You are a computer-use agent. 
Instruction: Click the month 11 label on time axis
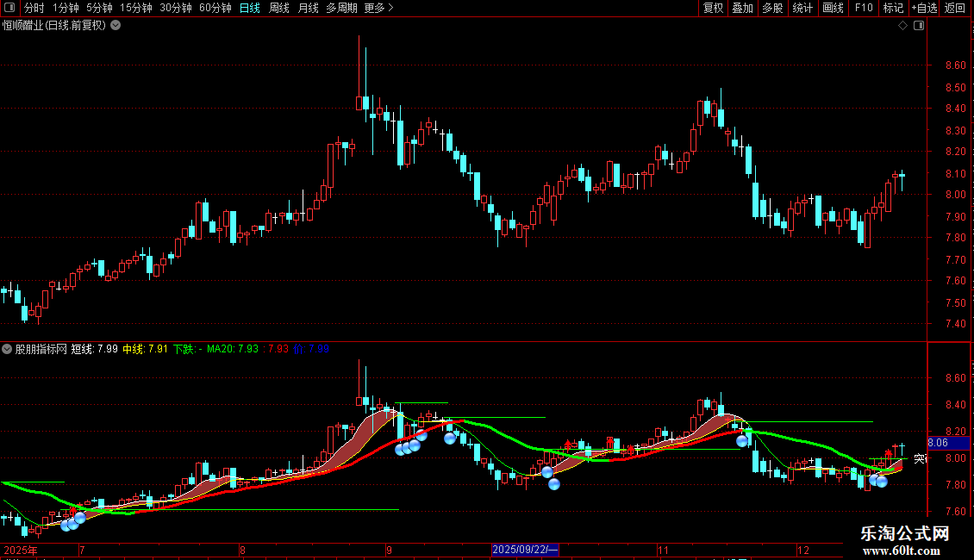coord(663,550)
